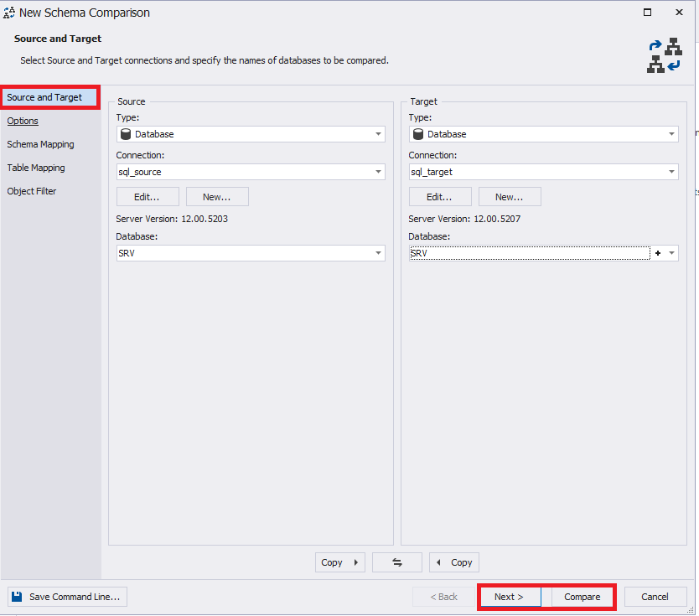
Task: Click the New Schema Comparison title bar icon
Action: point(9,13)
